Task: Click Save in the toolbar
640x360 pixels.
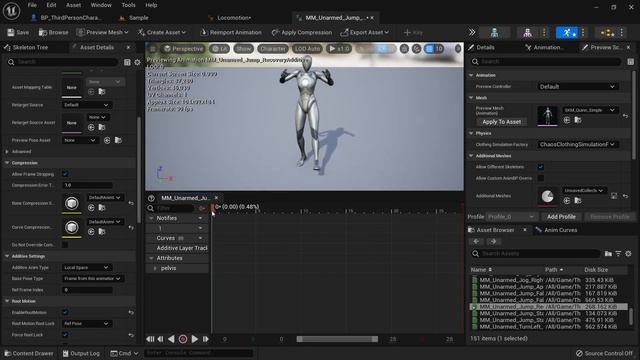Action: (18, 32)
